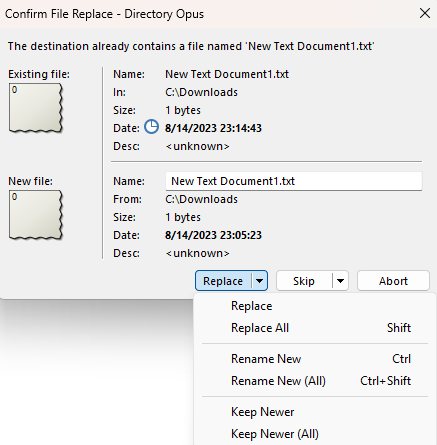
Task: Abort the file copy operation
Action: (393, 281)
